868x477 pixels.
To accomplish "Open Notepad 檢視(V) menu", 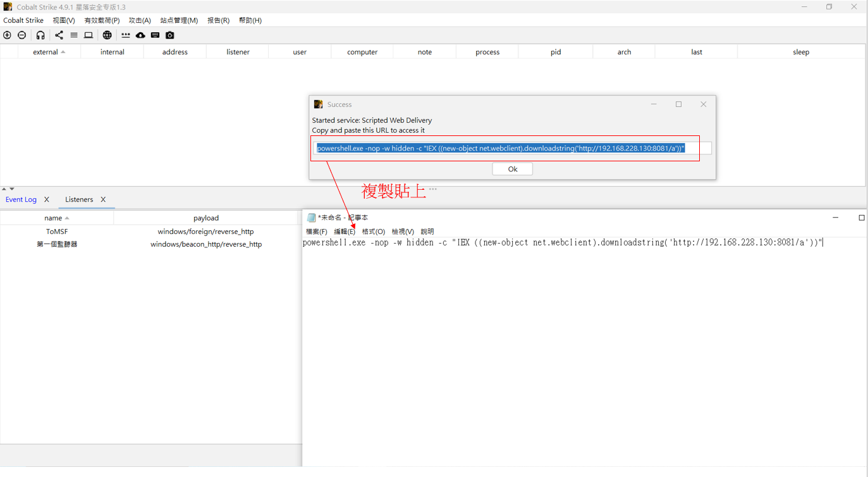I will tap(403, 232).
